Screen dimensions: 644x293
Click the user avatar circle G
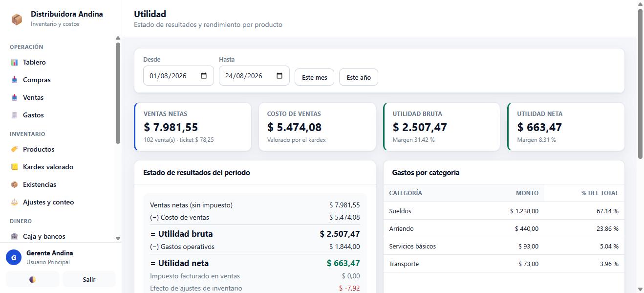pyautogui.click(x=14, y=257)
